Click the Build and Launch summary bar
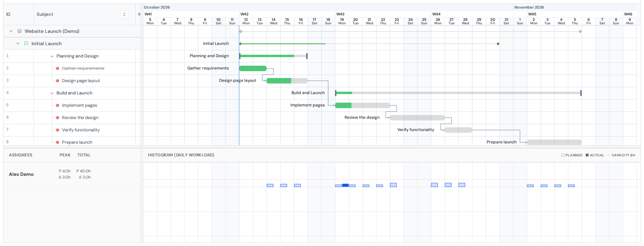644x246 pixels. coord(458,93)
